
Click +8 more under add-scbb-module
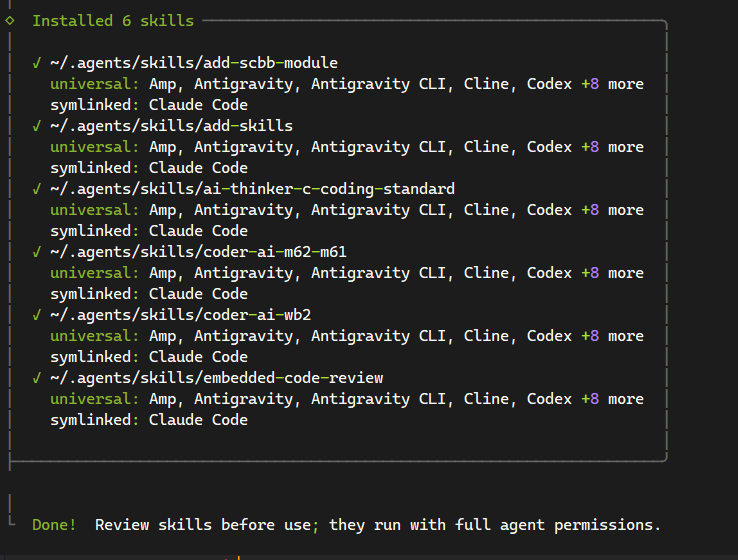(612, 84)
